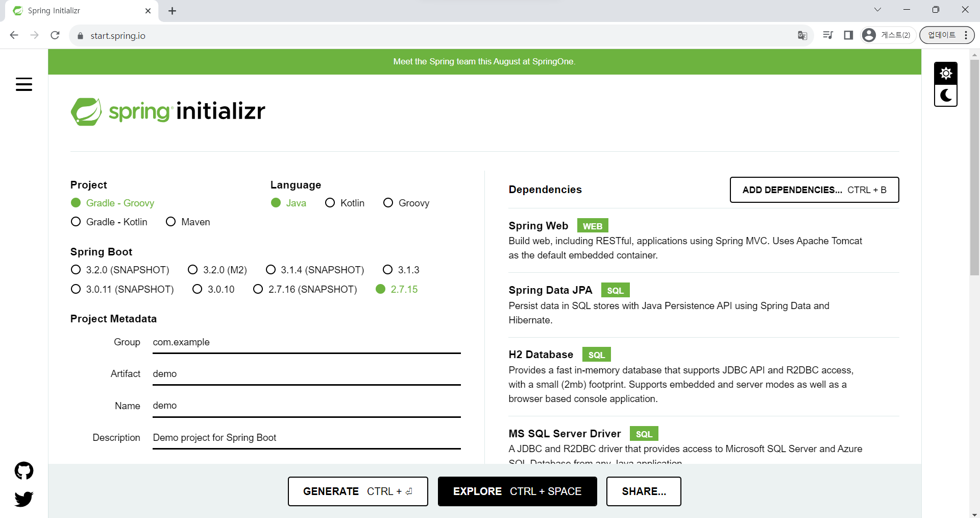Click the page vertical scrollbar

pyautogui.click(x=974, y=169)
